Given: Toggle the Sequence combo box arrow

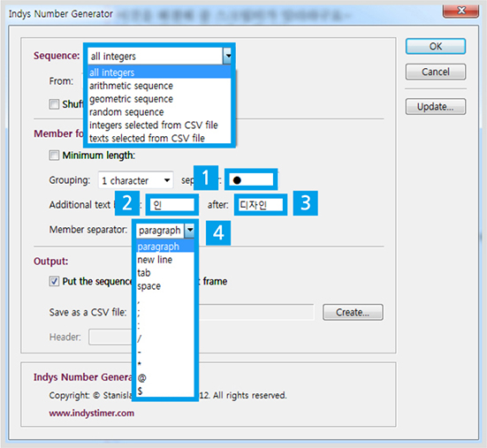Looking at the screenshot, I should [228, 56].
